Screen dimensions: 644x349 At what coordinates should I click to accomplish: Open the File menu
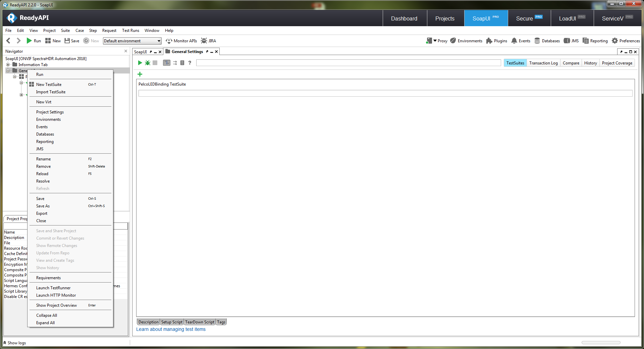pos(8,31)
